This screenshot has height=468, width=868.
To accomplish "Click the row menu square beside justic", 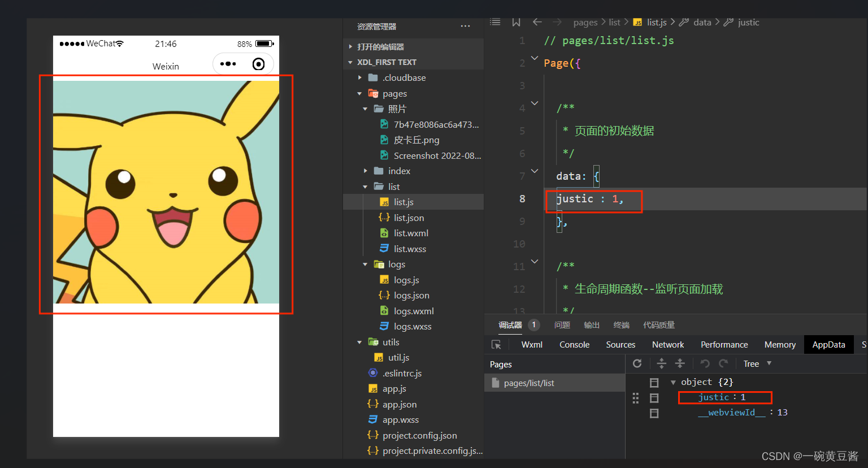I will coord(654,398).
